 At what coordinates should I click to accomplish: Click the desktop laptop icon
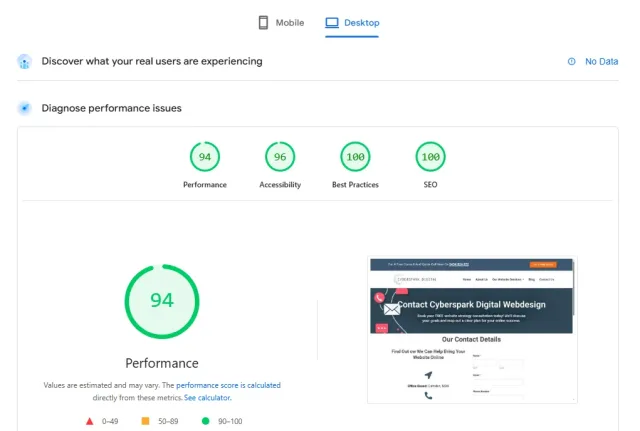point(332,22)
